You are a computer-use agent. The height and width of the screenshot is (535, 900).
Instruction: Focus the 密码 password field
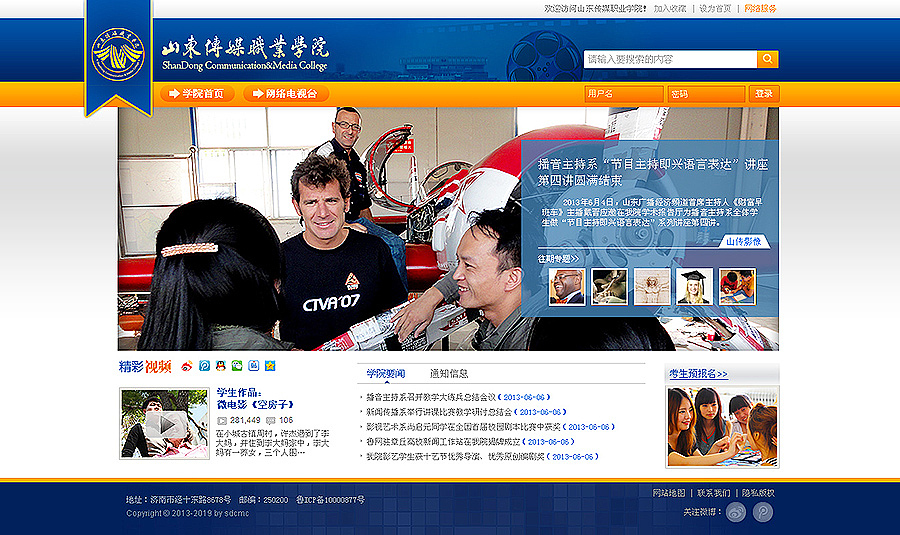[706, 94]
